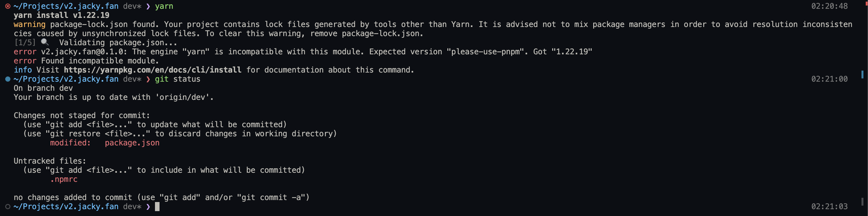Click the red failed-command decoration beside yarn prompt
868x216 pixels.
point(8,6)
